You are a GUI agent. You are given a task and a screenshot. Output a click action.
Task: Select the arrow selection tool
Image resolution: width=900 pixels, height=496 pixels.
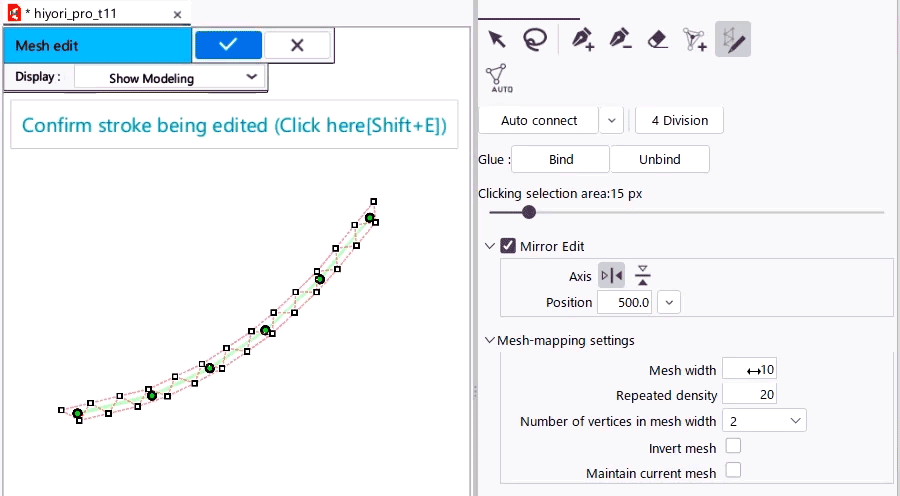496,39
